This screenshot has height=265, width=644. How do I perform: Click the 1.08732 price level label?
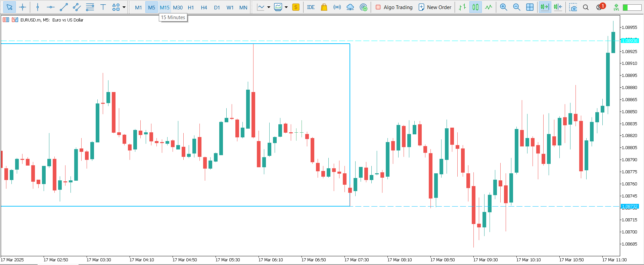pos(629,206)
